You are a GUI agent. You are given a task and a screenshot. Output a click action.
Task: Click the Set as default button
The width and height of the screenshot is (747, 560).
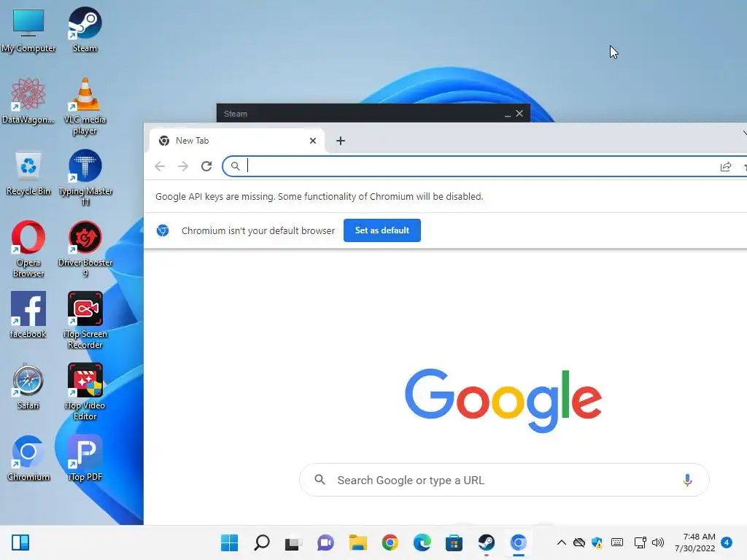[x=382, y=230]
